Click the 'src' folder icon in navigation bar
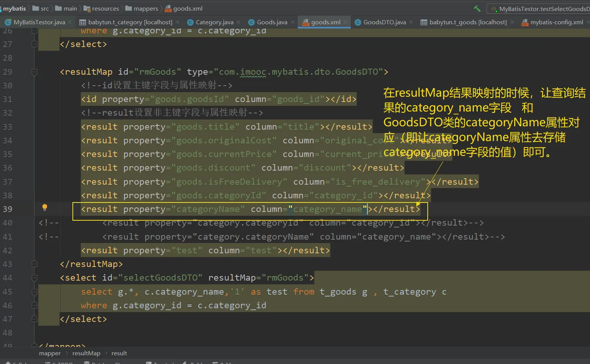This screenshot has width=590, height=364. point(36,8)
